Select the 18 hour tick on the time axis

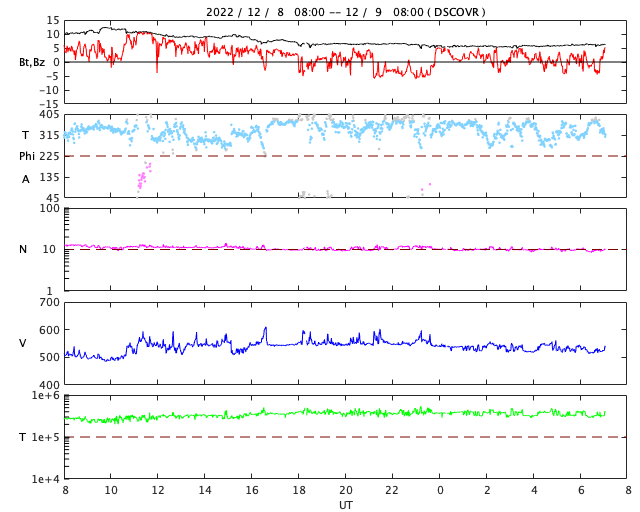point(299,491)
